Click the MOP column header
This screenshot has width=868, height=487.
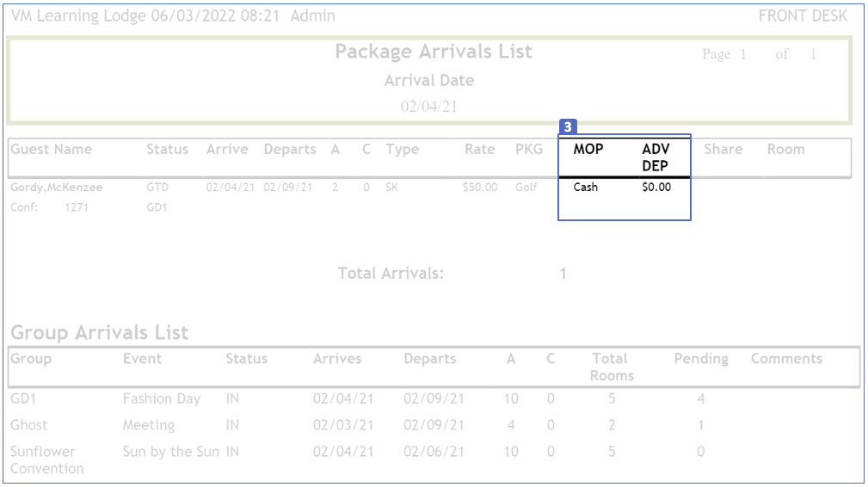coord(588,149)
